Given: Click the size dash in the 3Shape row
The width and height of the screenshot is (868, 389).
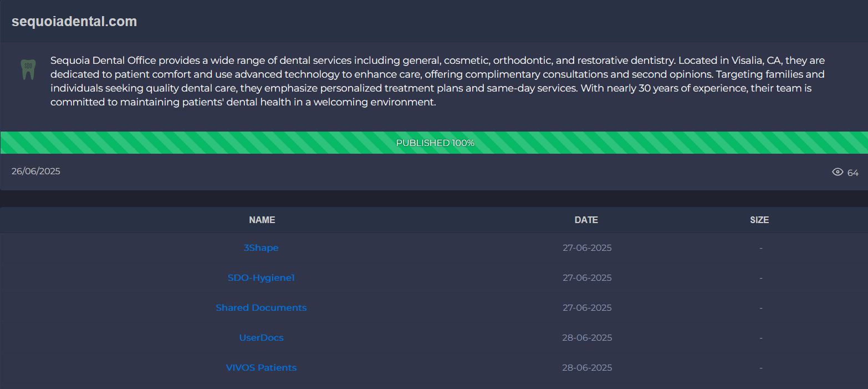Looking at the screenshot, I should (761, 248).
